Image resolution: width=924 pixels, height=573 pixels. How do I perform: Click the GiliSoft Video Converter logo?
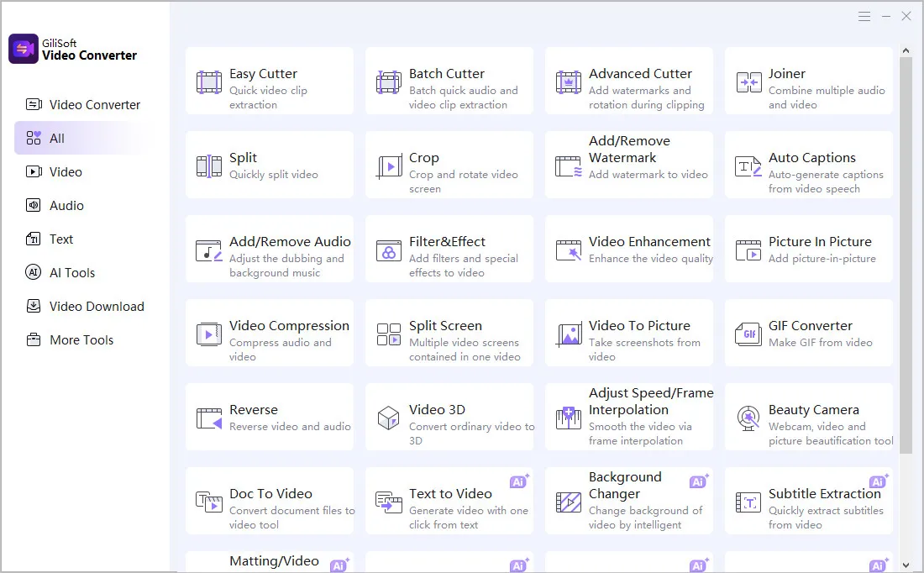tap(24, 49)
